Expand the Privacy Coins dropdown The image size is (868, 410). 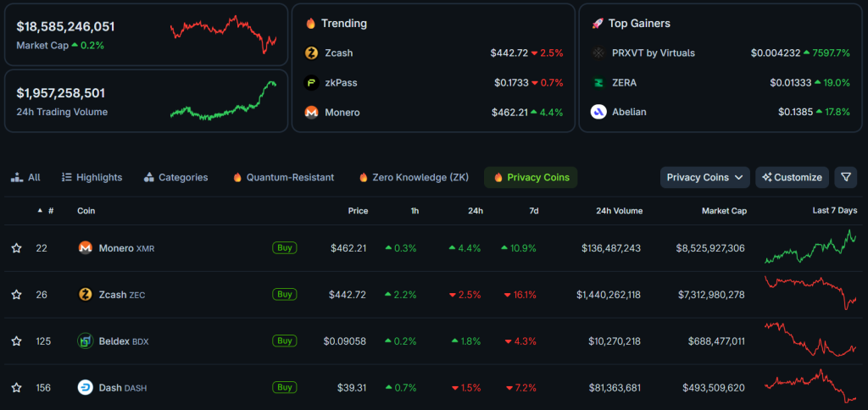[x=704, y=177]
